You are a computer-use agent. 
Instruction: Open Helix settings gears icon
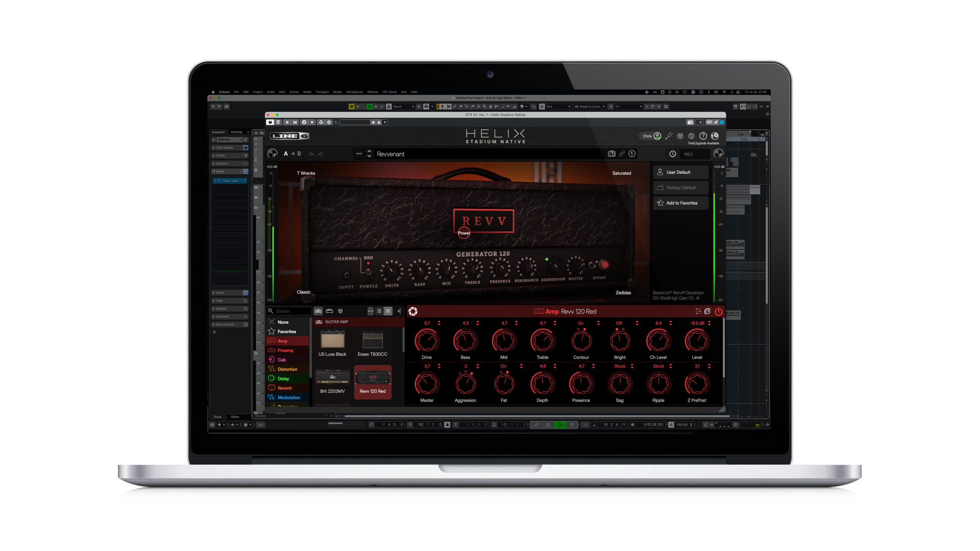715,136
